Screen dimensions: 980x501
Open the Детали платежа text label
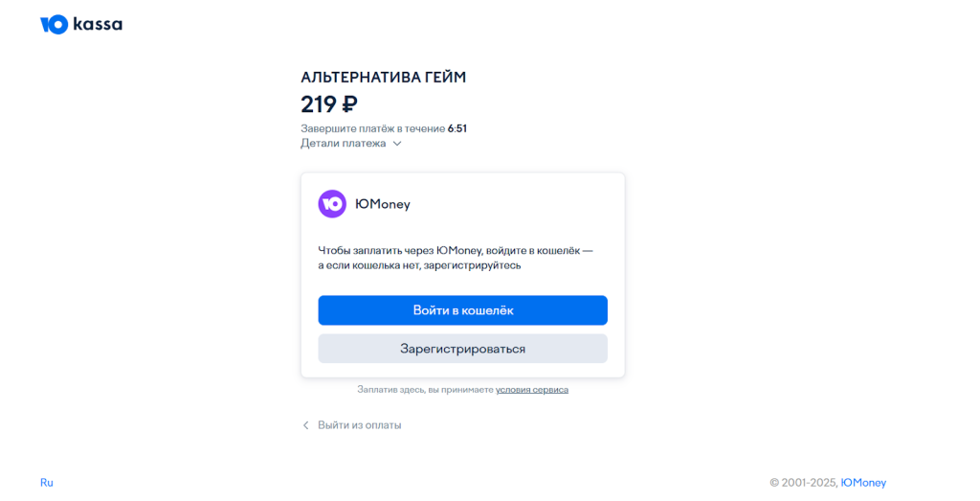[344, 144]
